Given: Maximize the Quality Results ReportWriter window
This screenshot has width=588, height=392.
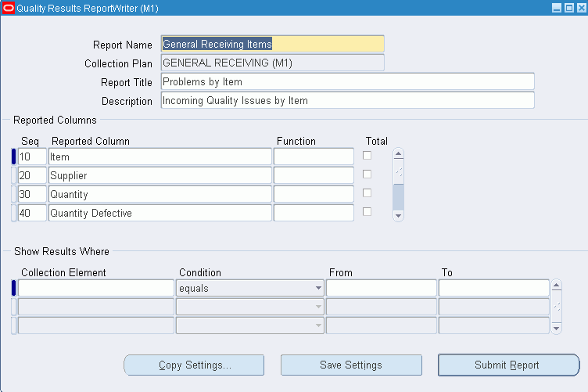Looking at the screenshot, I should pyautogui.click(x=569, y=8).
